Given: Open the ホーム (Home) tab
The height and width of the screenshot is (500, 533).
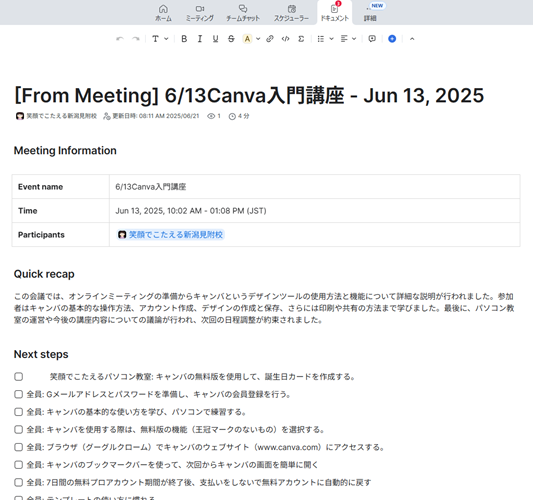Looking at the screenshot, I should 163,13.
